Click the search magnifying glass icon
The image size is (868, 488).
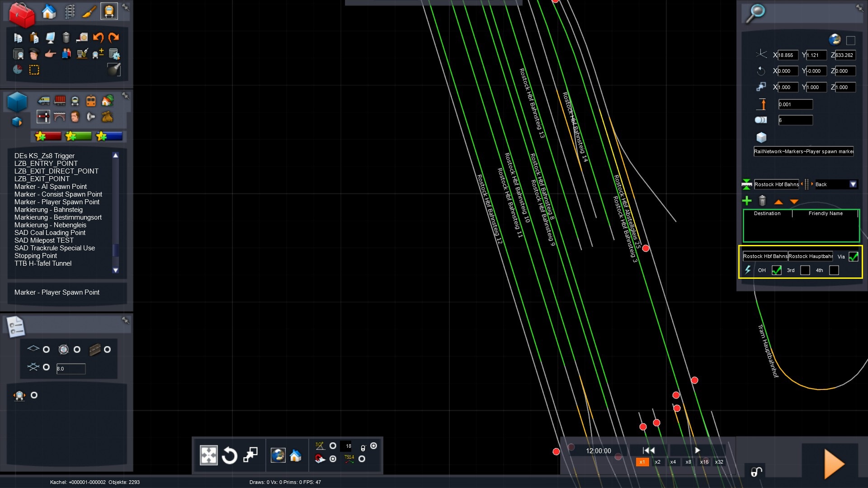click(755, 14)
